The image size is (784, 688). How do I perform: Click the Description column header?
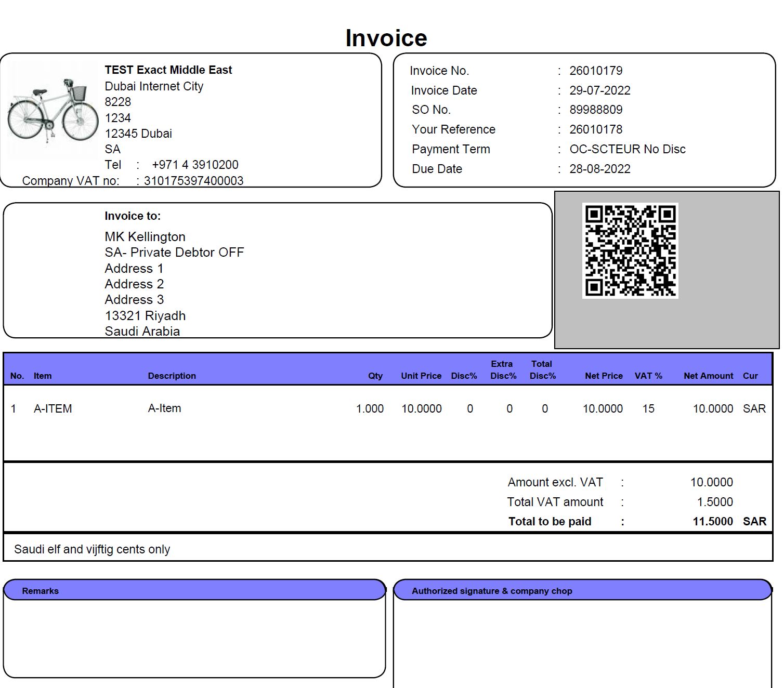click(172, 376)
